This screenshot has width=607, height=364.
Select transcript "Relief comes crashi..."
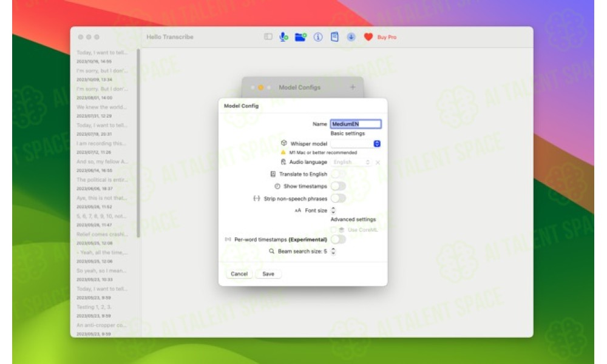[x=102, y=238]
